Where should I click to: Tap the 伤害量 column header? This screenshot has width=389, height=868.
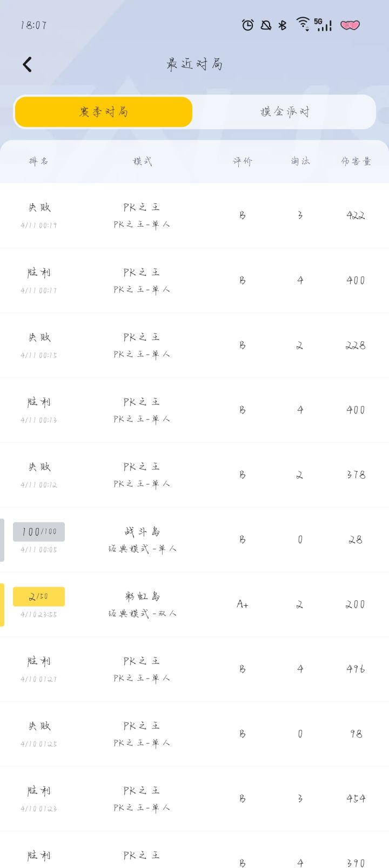tap(356, 161)
